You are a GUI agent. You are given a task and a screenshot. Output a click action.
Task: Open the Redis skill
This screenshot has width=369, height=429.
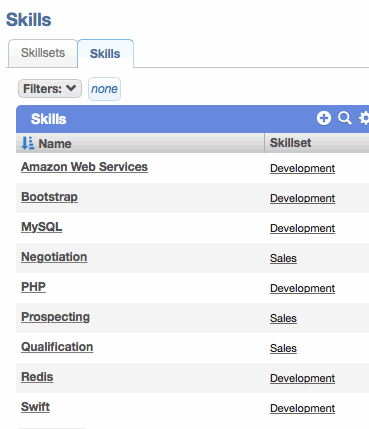(x=37, y=377)
